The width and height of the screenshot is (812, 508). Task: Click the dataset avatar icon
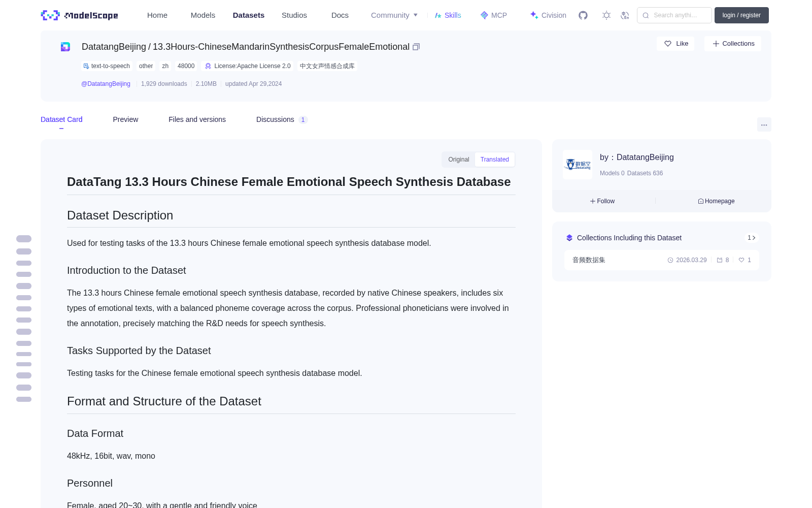click(x=65, y=47)
